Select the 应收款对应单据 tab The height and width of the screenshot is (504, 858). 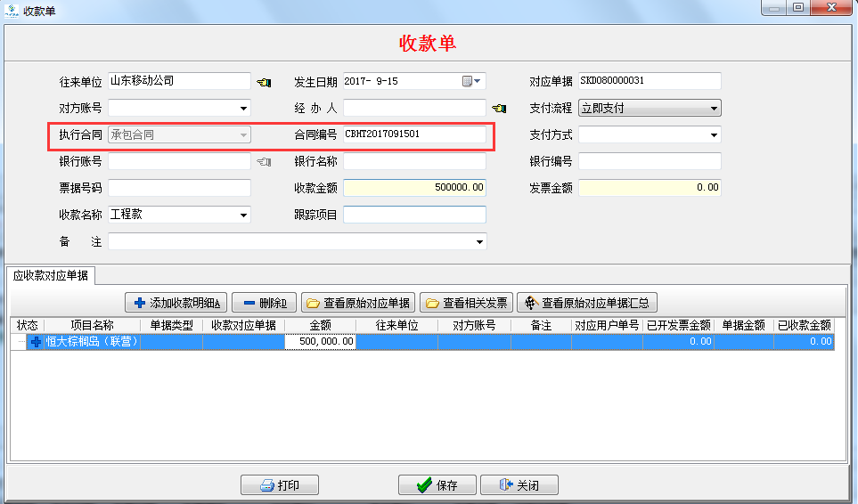point(51,275)
